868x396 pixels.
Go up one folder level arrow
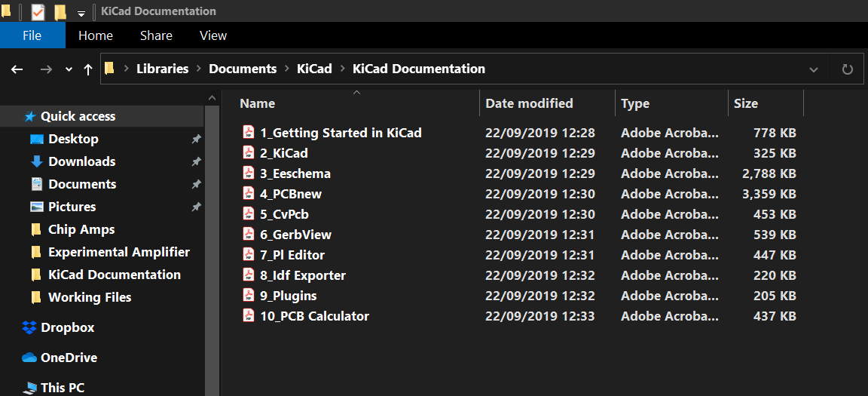[87, 69]
